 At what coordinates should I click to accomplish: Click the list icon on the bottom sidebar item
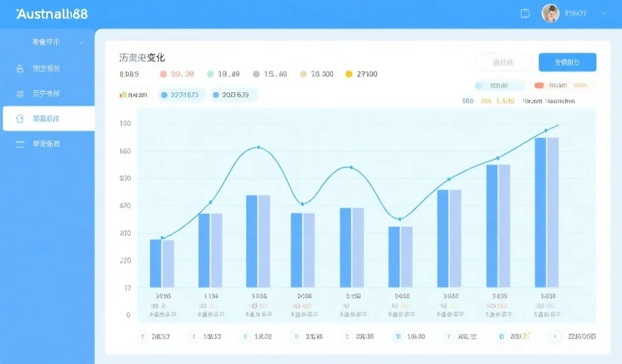click(x=21, y=144)
